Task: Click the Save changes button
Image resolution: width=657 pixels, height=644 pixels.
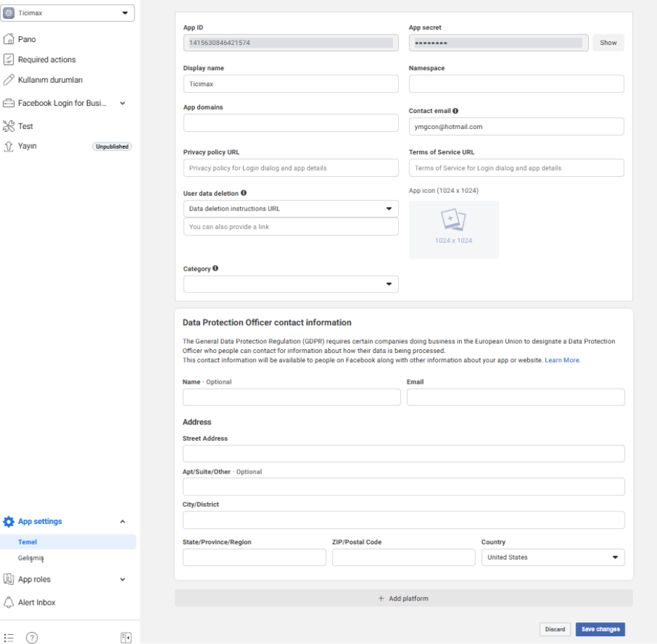Action: [x=600, y=629]
